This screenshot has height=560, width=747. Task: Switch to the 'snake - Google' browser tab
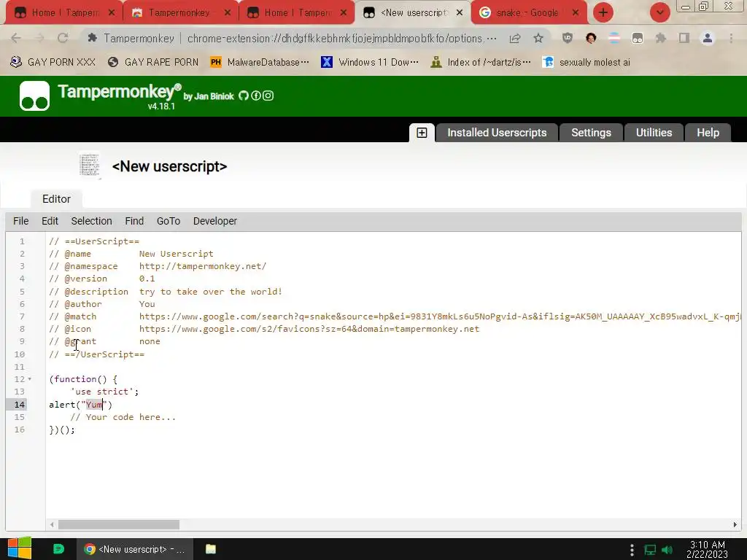pos(527,13)
